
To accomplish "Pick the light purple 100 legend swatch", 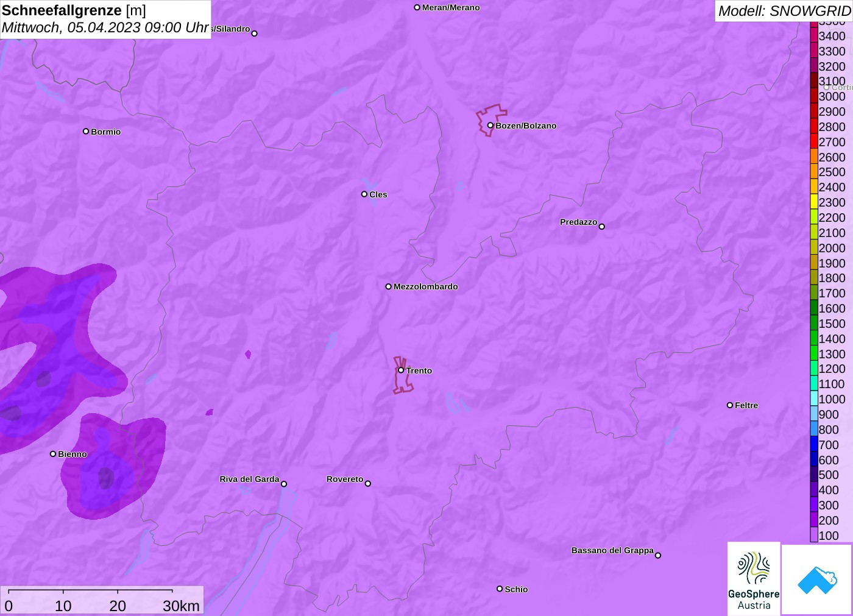I will [x=814, y=535].
